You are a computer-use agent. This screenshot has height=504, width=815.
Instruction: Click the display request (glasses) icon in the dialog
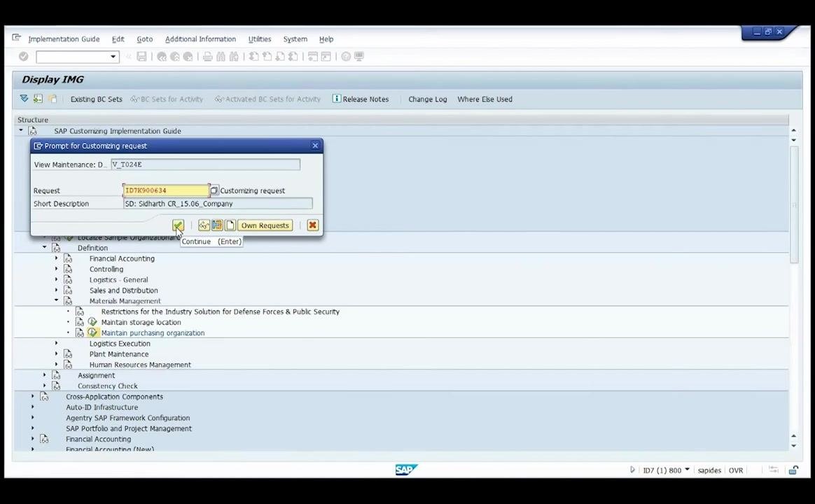[204, 225]
